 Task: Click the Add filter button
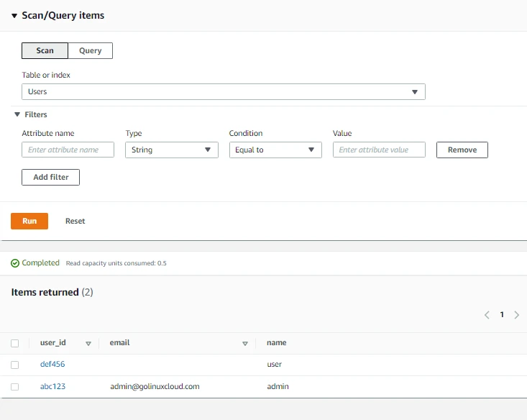[50, 177]
